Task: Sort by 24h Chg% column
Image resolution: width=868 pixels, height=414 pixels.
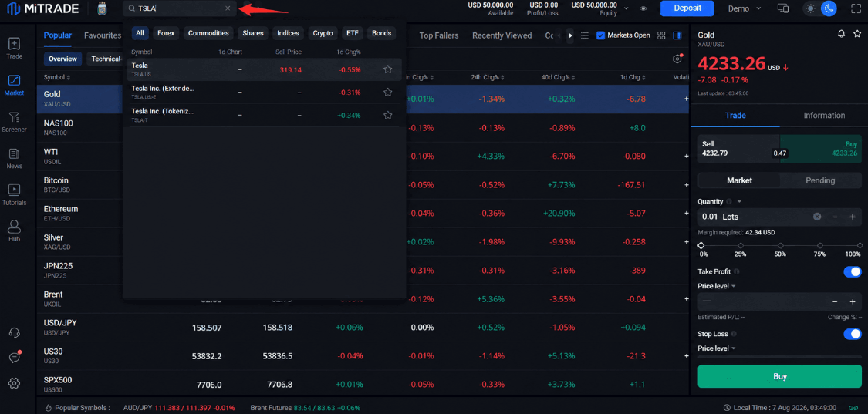Action: pos(487,78)
